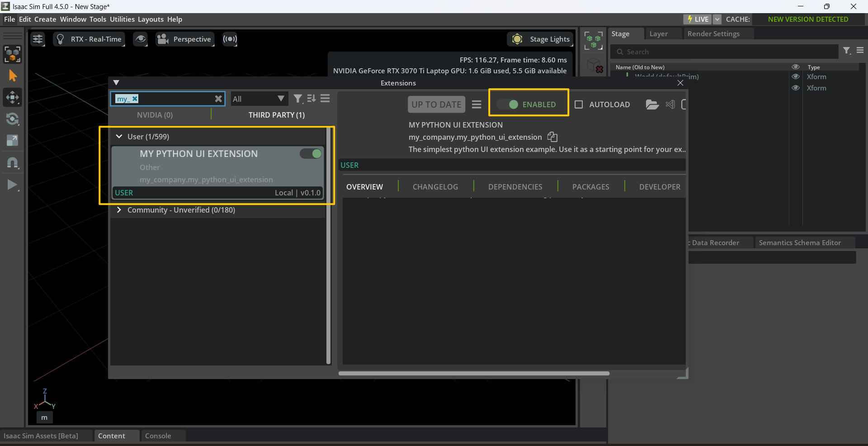The image size is (868, 446).
Task: Click the Stage Lights button
Action: click(541, 39)
